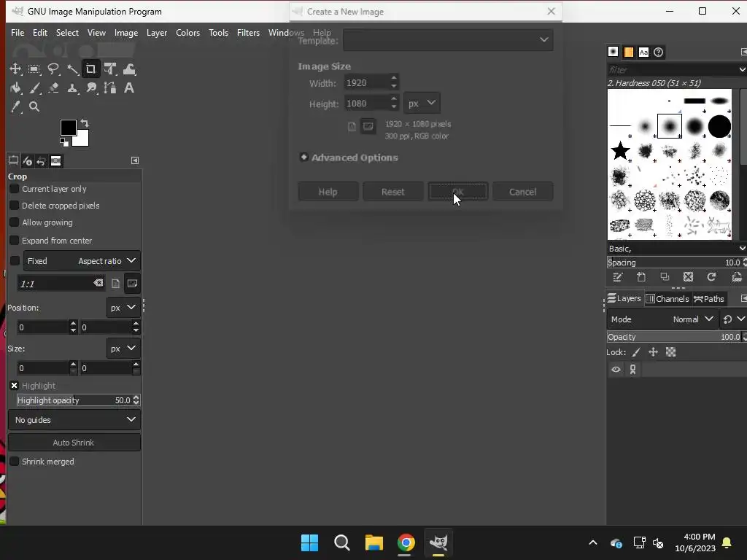Select the Bucket Fill tool
The image size is (747, 560).
click(x=15, y=88)
